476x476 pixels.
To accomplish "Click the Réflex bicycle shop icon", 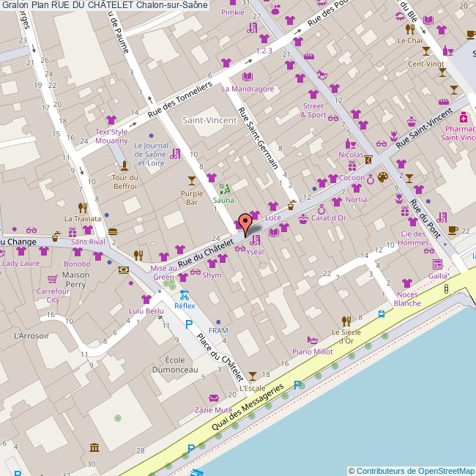I will 185,296.
